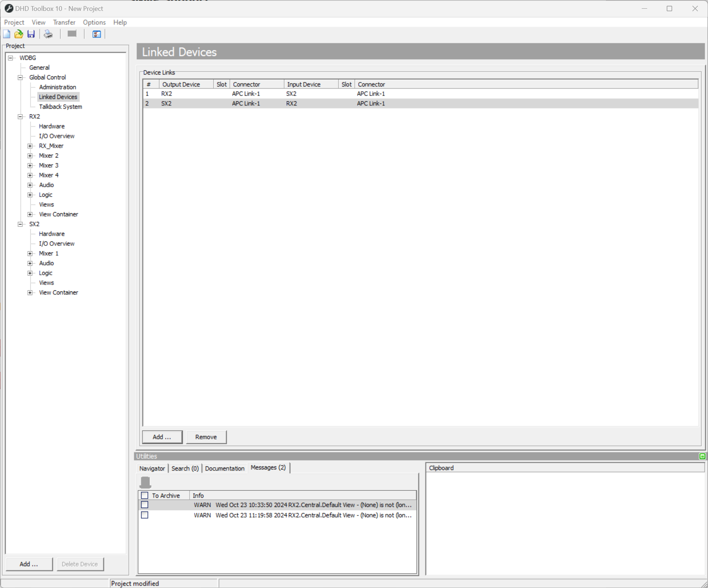Click the gray rectangle toolbar icon

click(x=72, y=34)
